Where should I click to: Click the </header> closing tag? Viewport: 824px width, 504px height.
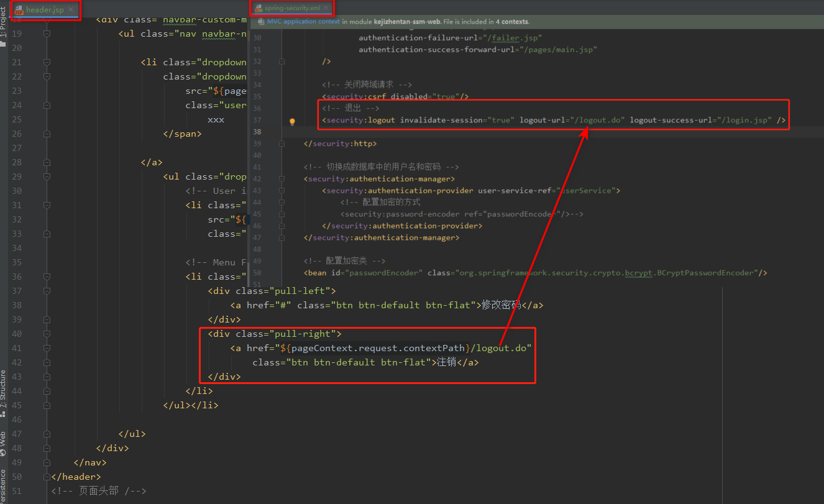click(76, 477)
